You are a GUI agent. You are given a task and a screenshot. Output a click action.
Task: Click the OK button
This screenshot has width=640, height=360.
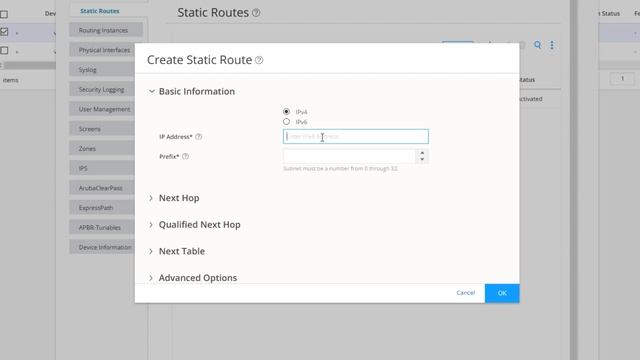coord(502,293)
